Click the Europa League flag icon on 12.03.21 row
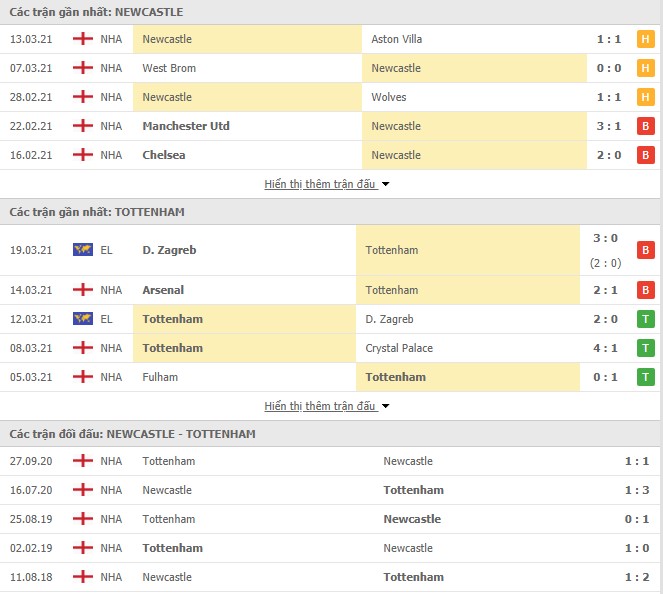This screenshot has width=663, height=594. point(83,319)
